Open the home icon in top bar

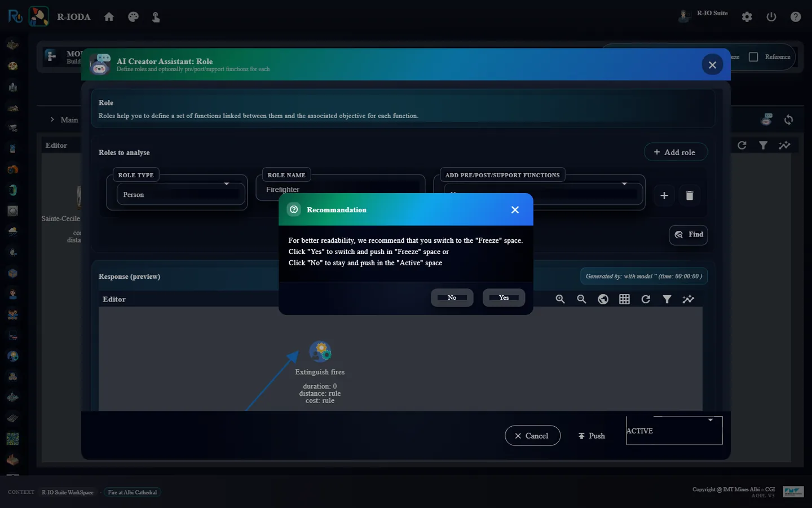109,17
